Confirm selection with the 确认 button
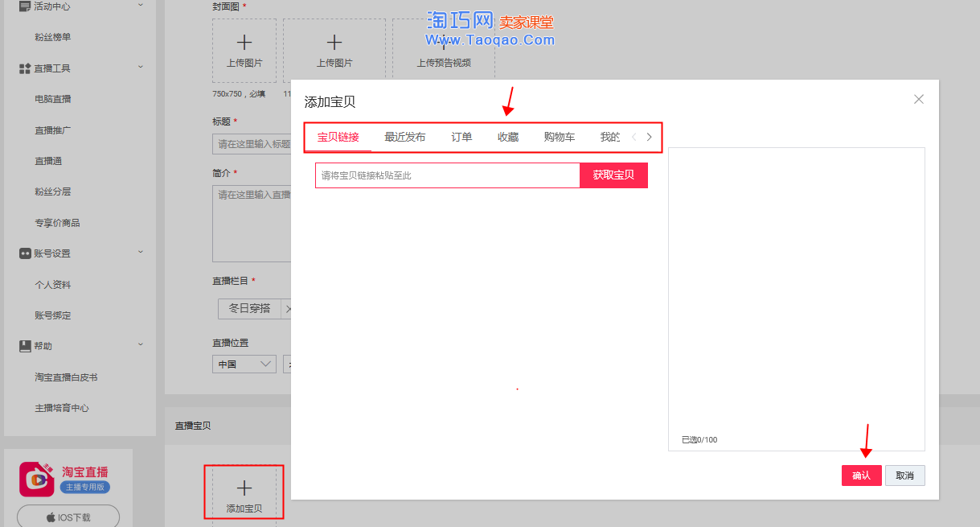This screenshot has width=980, height=527. pos(861,476)
